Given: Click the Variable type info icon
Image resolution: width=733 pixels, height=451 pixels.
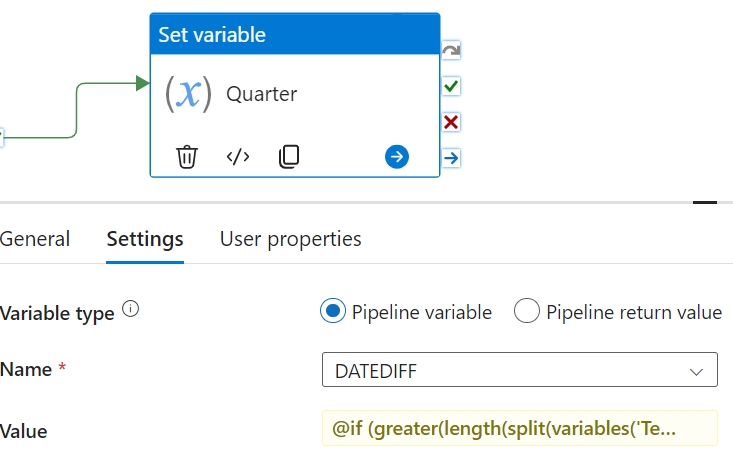Looking at the screenshot, I should pos(130,309).
